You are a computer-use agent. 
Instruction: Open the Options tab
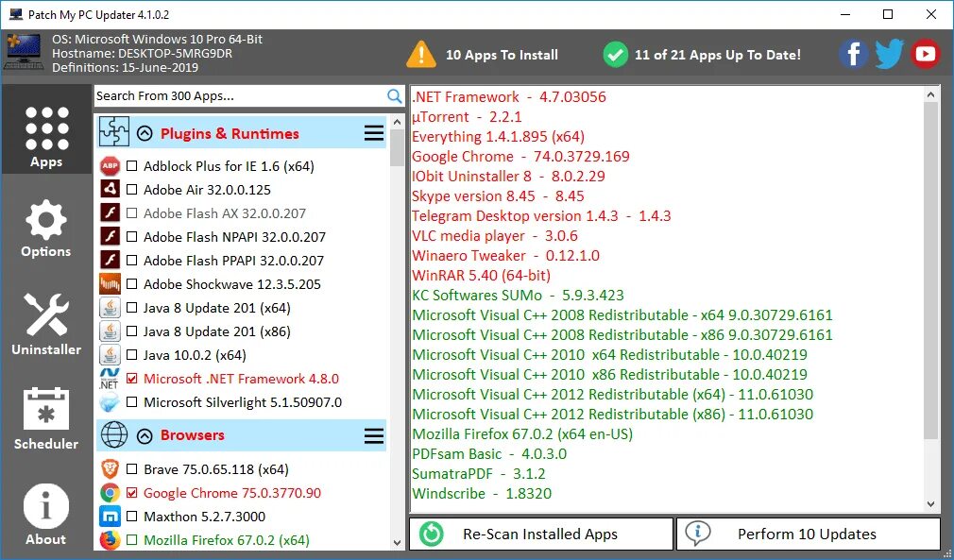pos(46,228)
